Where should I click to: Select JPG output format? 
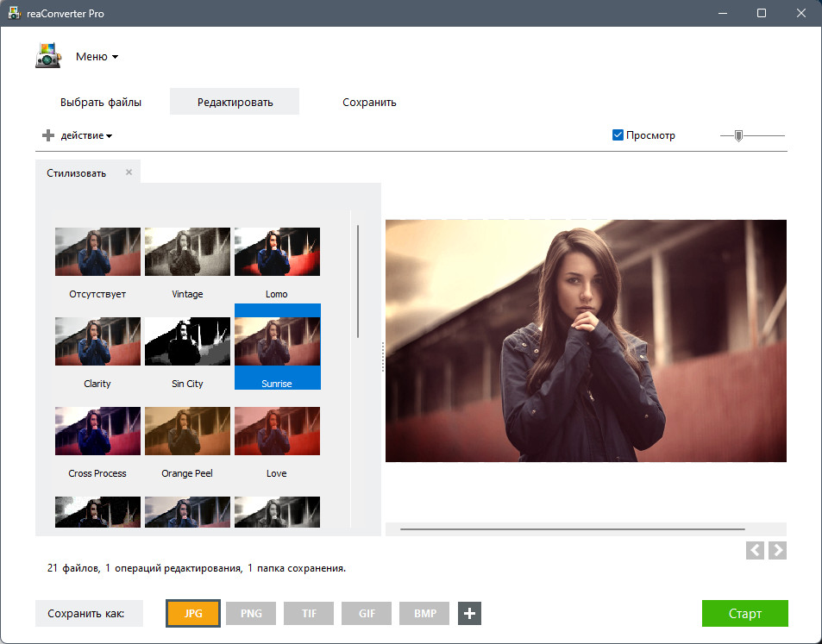click(x=193, y=613)
